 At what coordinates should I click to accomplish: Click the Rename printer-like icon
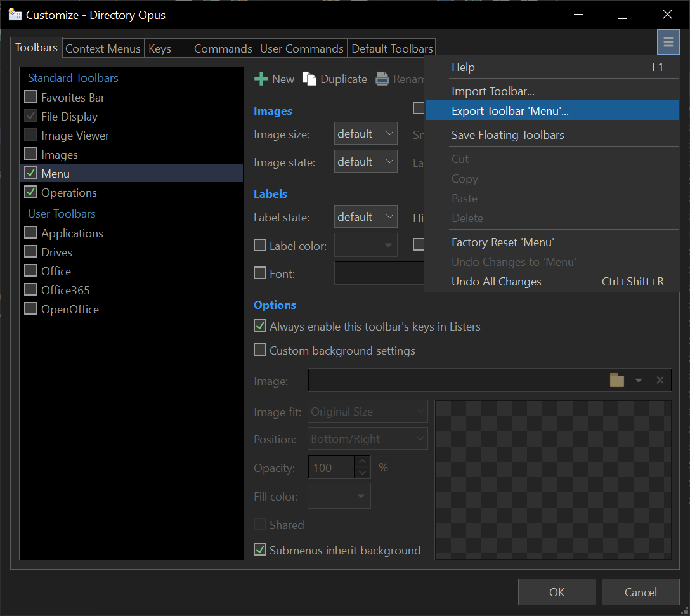(382, 79)
